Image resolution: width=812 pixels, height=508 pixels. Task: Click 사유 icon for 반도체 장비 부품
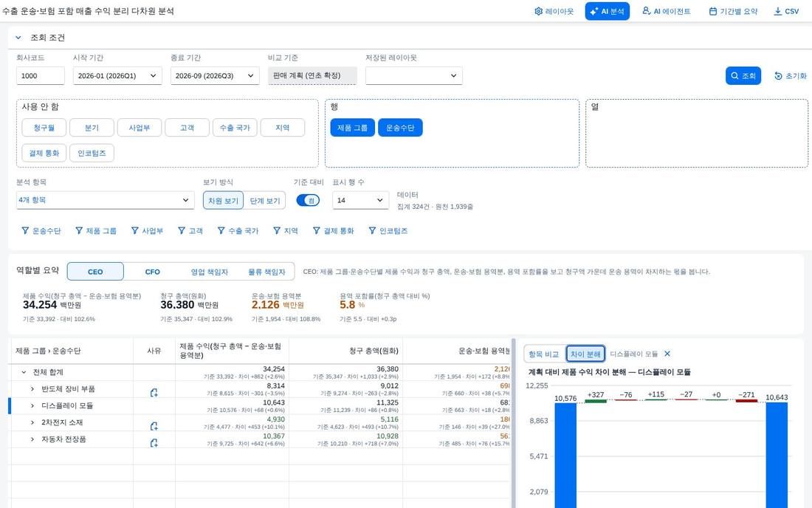coord(154,393)
